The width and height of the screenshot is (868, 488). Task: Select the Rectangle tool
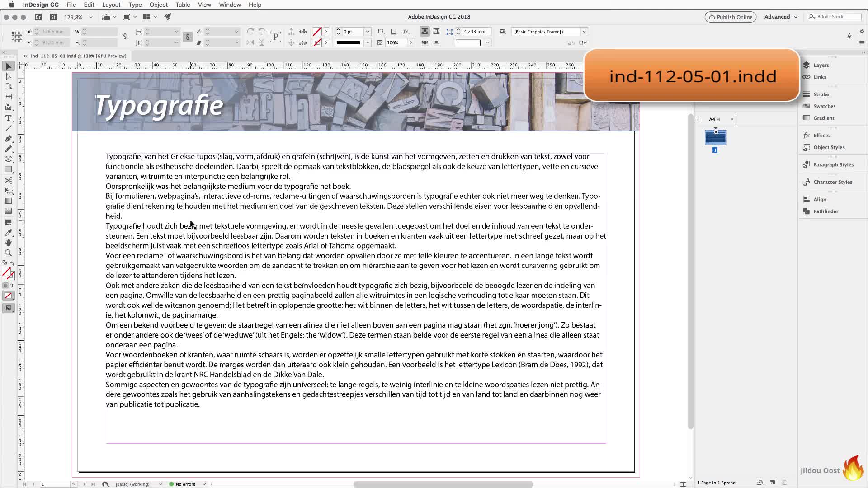click(x=8, y=169)
